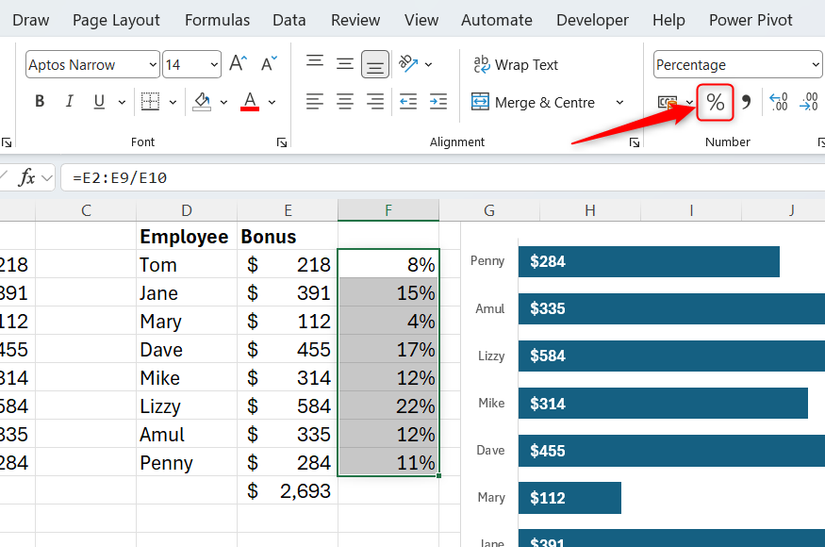
Task: Open underline style dropdown arrow
Action: pos(122,102)
